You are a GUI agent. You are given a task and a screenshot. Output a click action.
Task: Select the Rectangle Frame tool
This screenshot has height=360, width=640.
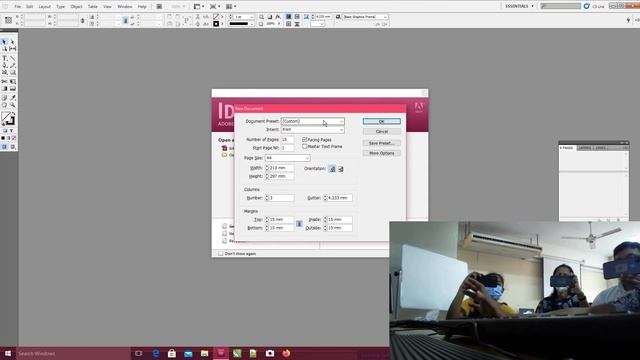click(4, 72)
